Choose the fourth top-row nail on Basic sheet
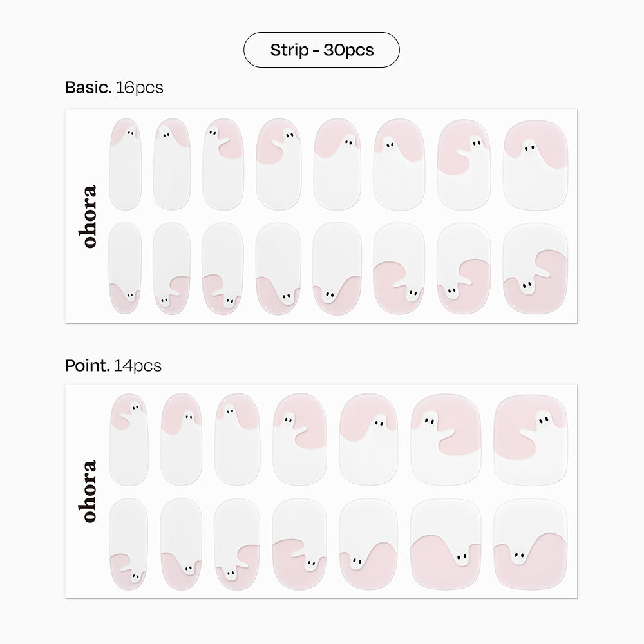Viewport: 644px width, 644px height. tap(278, 164)
